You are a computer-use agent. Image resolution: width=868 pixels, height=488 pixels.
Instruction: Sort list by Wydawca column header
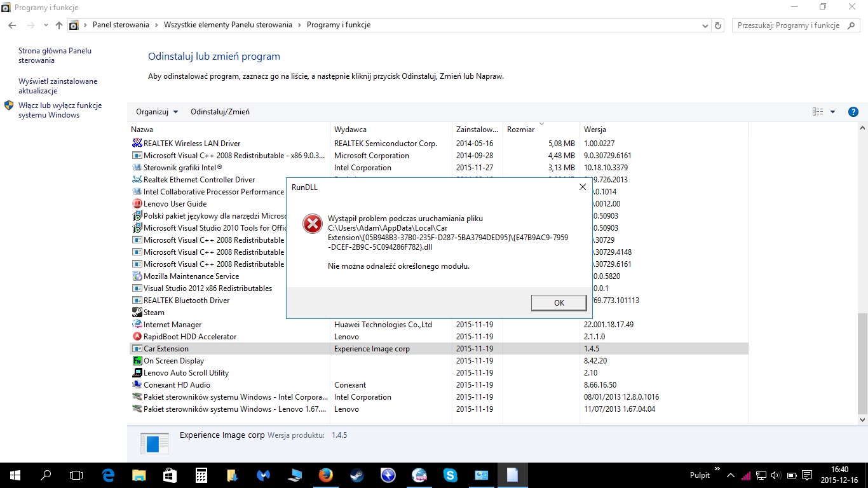click(x=350, y=130)
